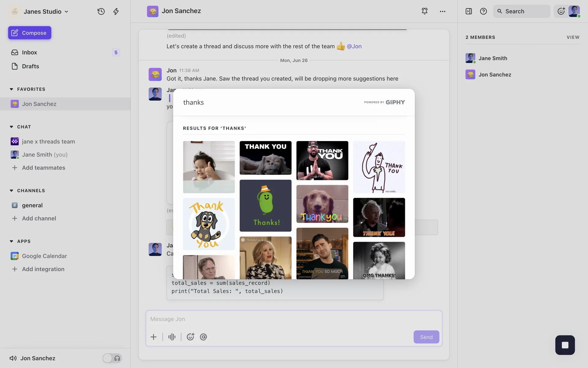Open the help question mark icon
Screen dimensions: 588x368
(483, 11)
